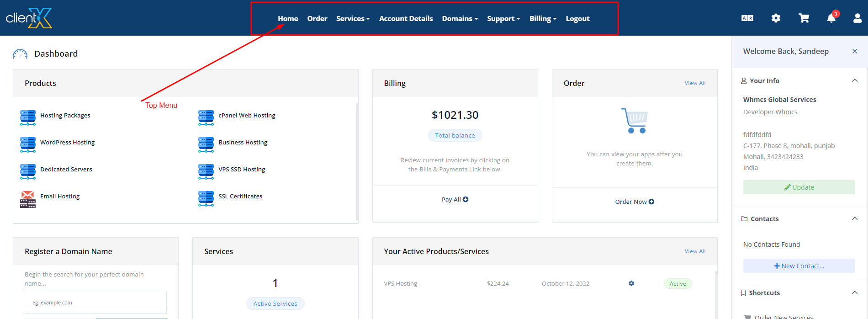868x319 pixels.
Task: Open the shopping cart icon
Action: [804, 18]
